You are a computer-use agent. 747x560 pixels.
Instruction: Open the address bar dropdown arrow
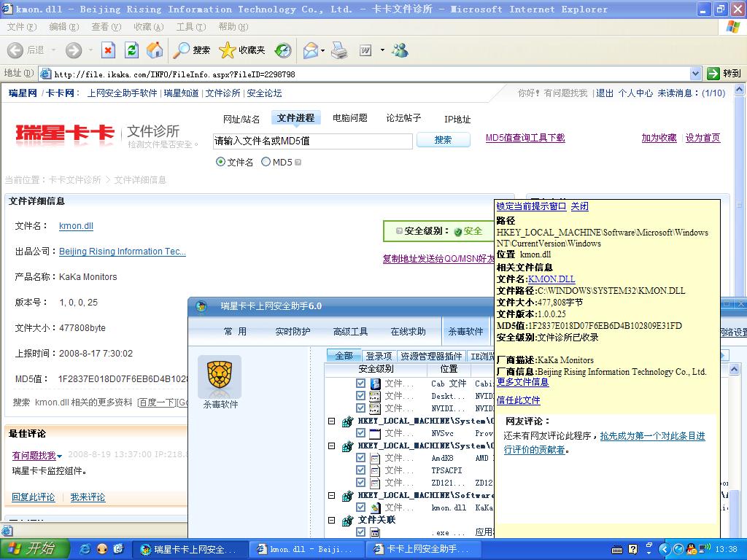pos(695,74)
